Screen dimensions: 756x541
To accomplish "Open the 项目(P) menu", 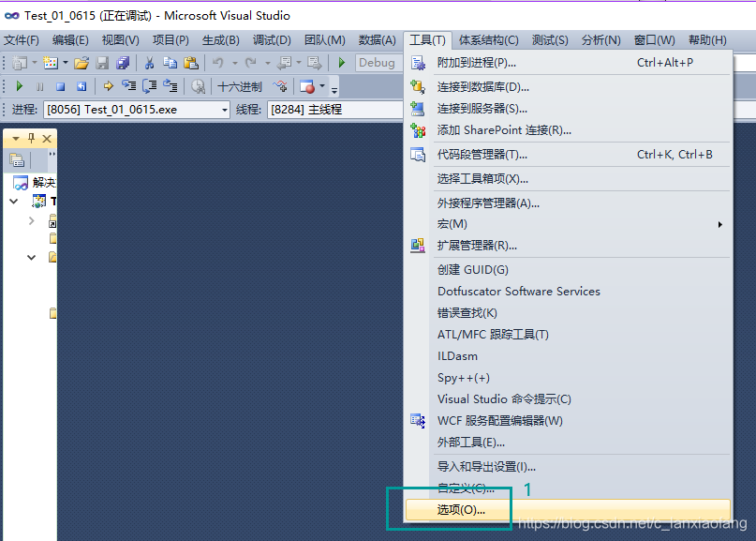I will tap(170, 40).
